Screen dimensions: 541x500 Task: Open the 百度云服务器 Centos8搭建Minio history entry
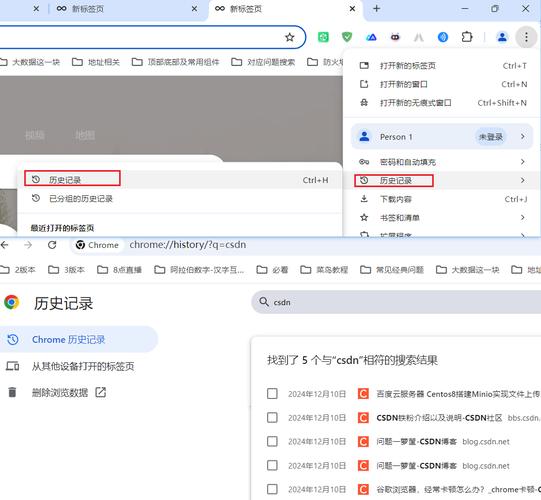(x=458, y=394)
